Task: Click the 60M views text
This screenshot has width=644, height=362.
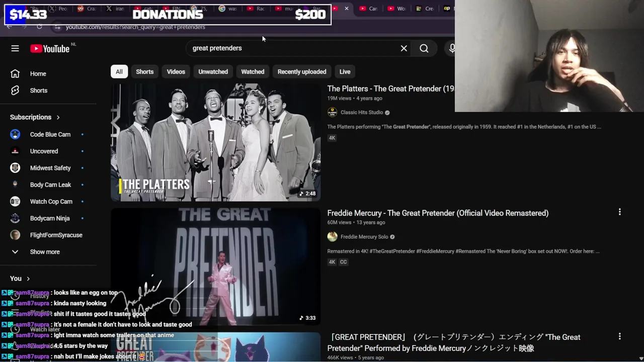Action: (339, 223)
